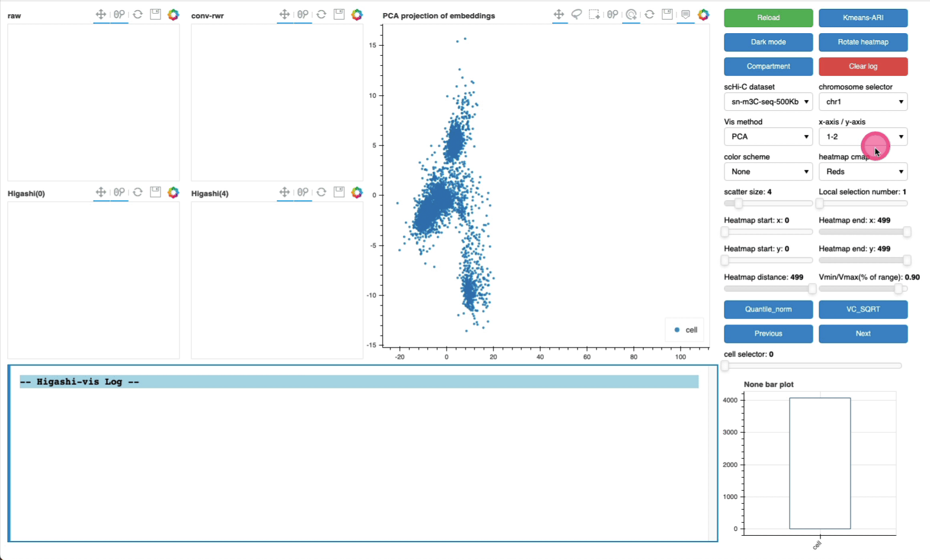Screen dimensions: 930x560
Task: Reset the raw heatmap view
Action: click(x=138, y=14)
